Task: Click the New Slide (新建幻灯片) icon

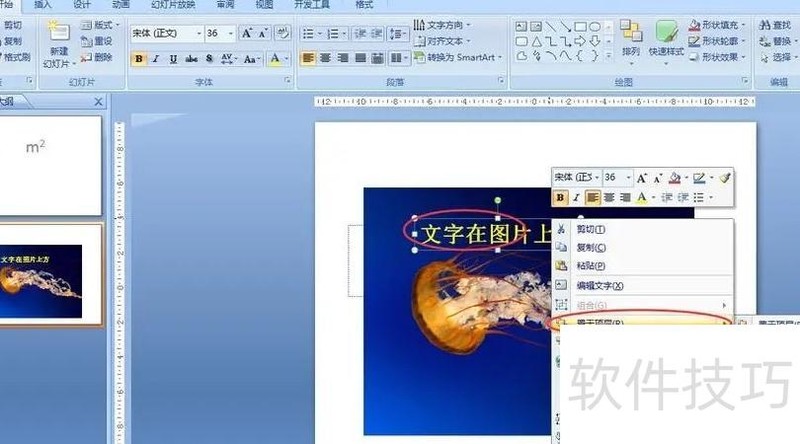Action: coord(58,33)
